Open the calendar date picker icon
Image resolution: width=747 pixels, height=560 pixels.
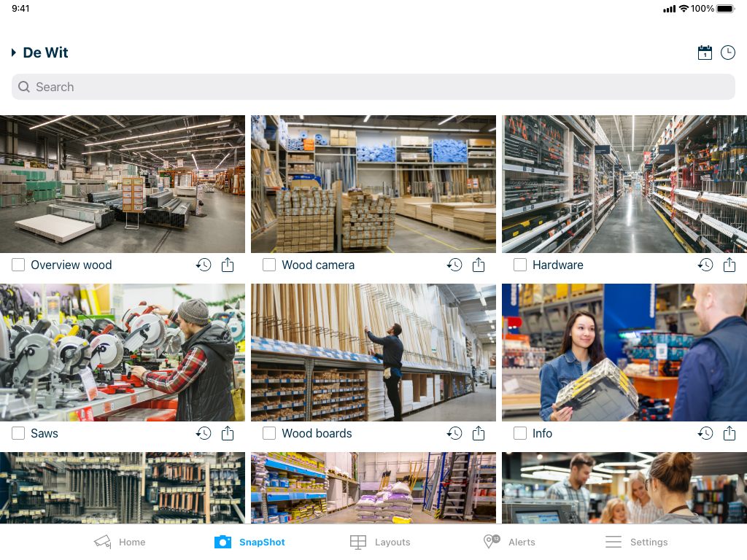tap(705, 52)
